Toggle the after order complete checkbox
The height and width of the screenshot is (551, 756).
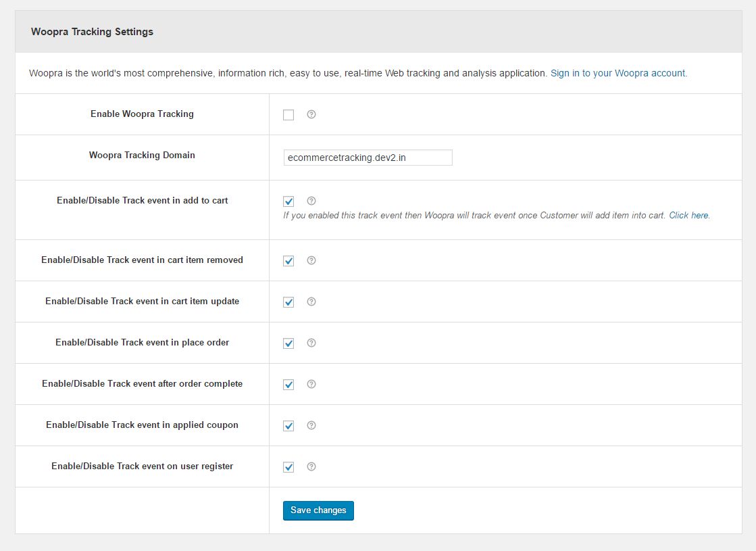(288, 385)
